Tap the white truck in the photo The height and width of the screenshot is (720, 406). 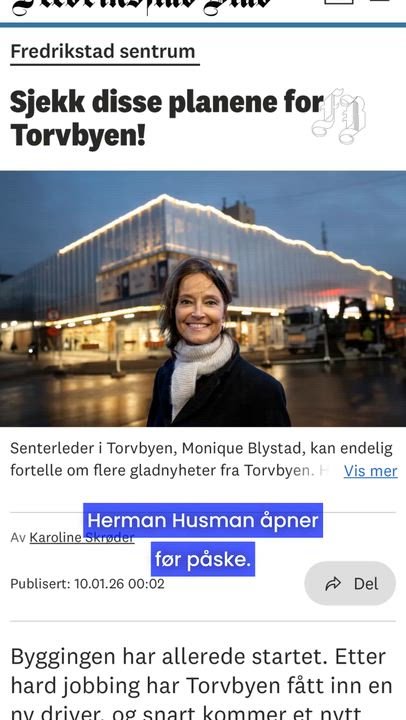[x=304, y=328]
